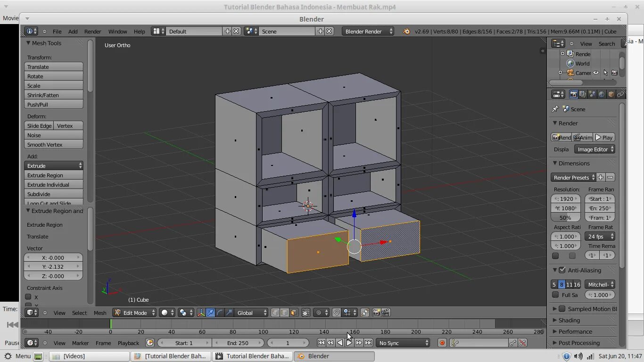This screenshot has width=644, height=362.
Task: Toggle limit selection to visible
Action: pos(306,313)
